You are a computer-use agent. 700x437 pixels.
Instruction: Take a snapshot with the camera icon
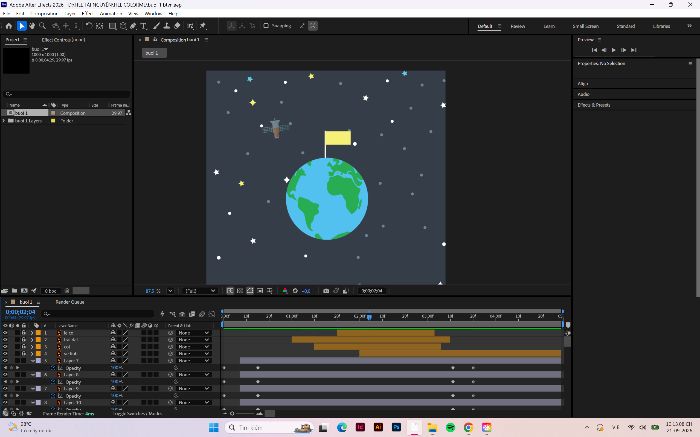[326, 291]
